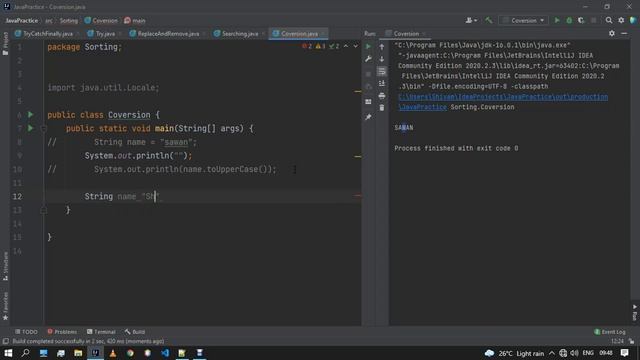640x360 pixels.
Task: Open the Project tool window sidebar button
Action: tap(5, 44)
